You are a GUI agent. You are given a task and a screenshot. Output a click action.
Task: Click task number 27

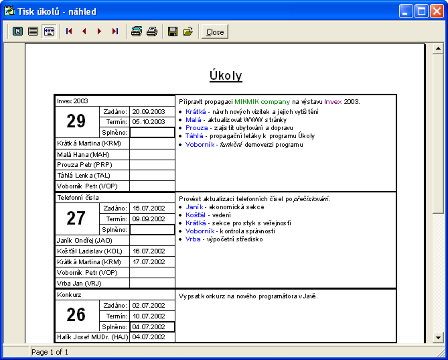coord(76,218)
